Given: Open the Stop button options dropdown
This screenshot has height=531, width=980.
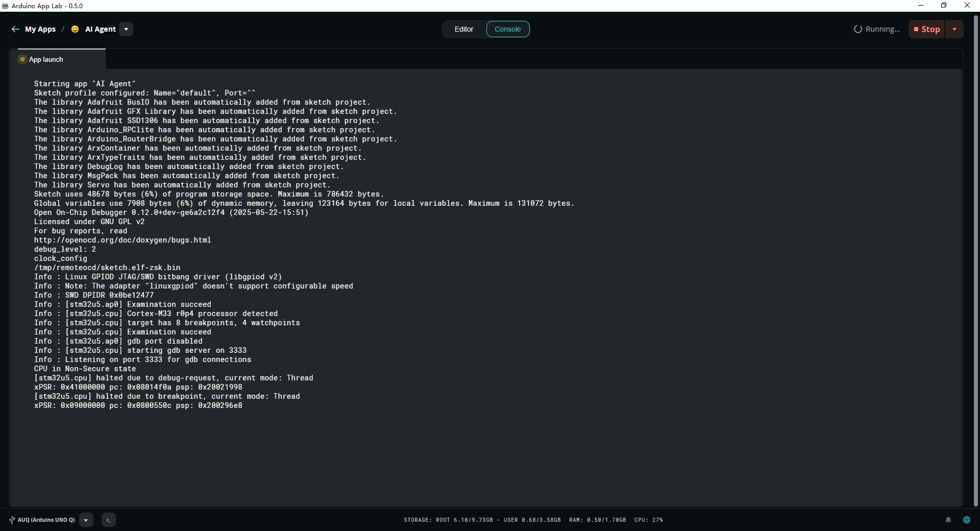Looking at the screenshot, I should pos(954,29).
